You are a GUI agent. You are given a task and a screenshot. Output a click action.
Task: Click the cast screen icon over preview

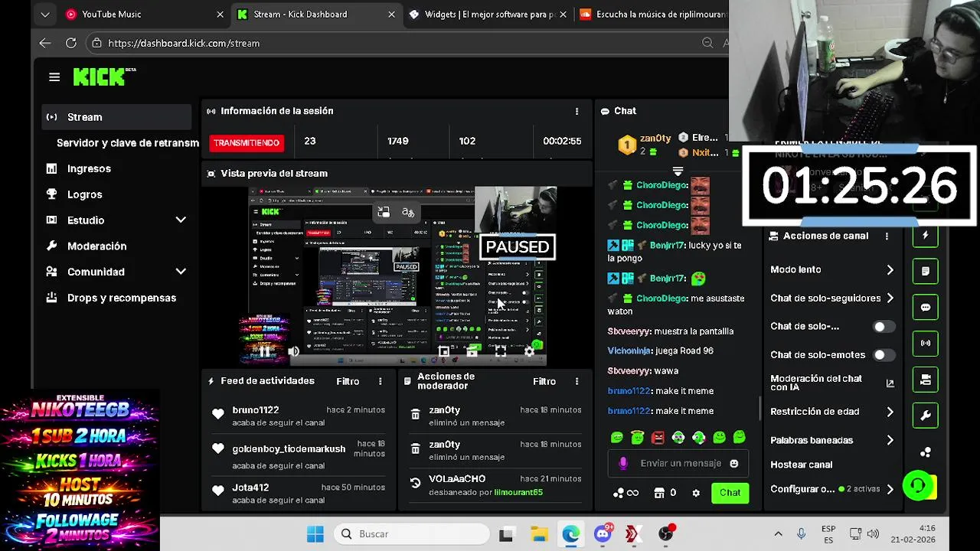pyautogui.click(x=384, y=212)
